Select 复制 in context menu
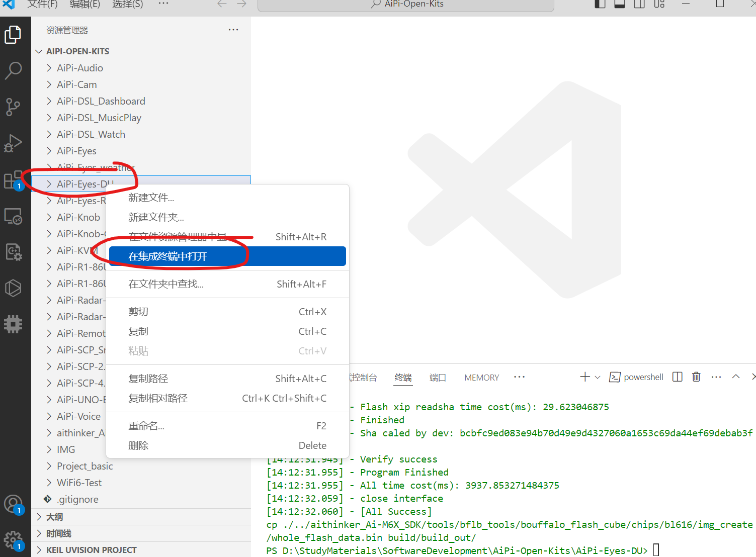Screen dimensions: 756x557 (227, 331)
